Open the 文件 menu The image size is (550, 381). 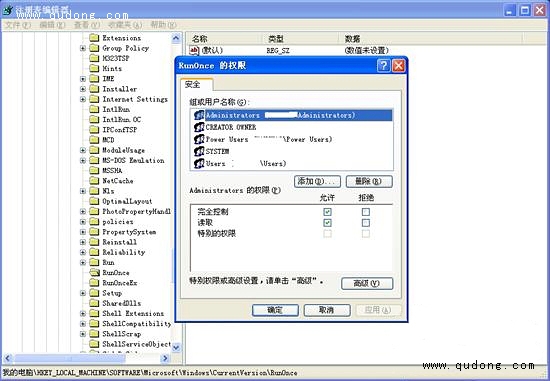[18, 25]
